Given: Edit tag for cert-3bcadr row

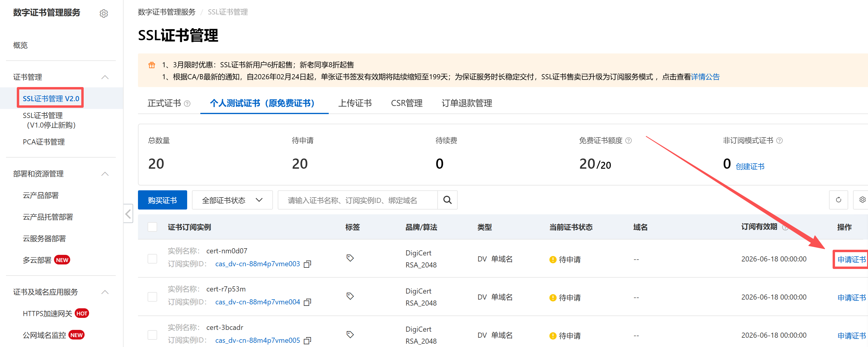Looking at the screenshot, I should point(350,334).
